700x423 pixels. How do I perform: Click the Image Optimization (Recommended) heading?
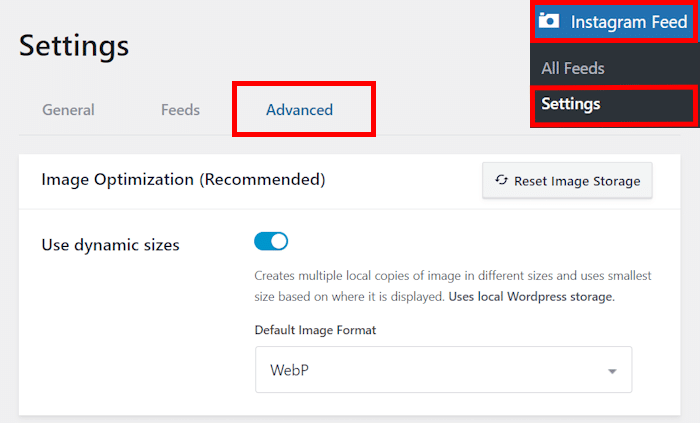[183, 180]
